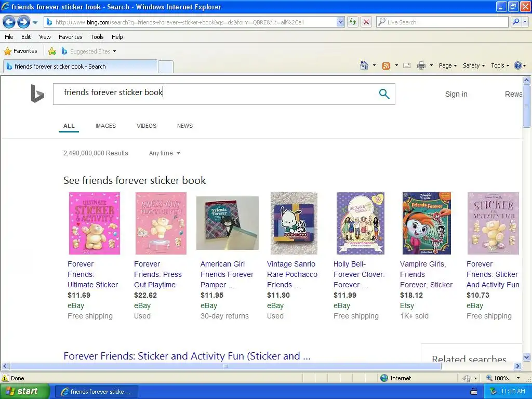The image size is (532, 399).
Task: Go forward with the Forward arrow button
Action: (x=23, y=22)
